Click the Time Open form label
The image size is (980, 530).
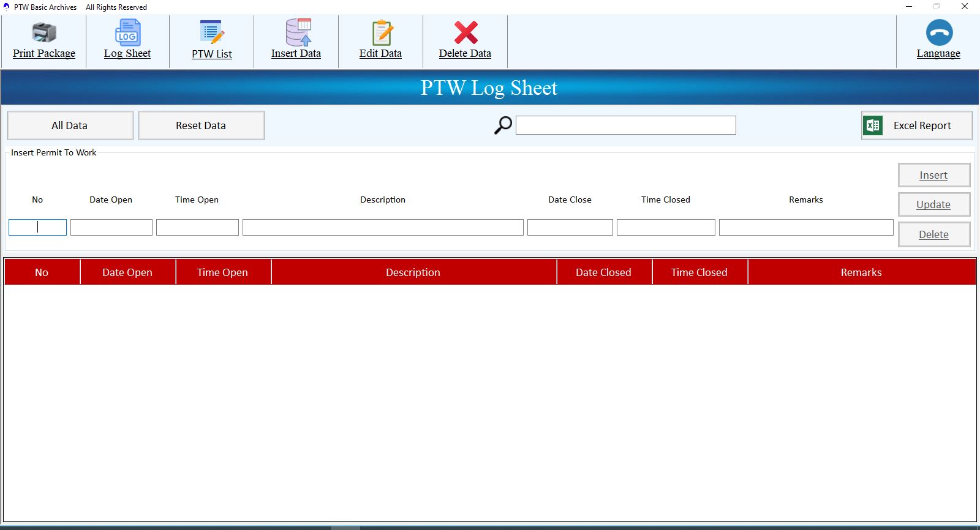(197, 200)
